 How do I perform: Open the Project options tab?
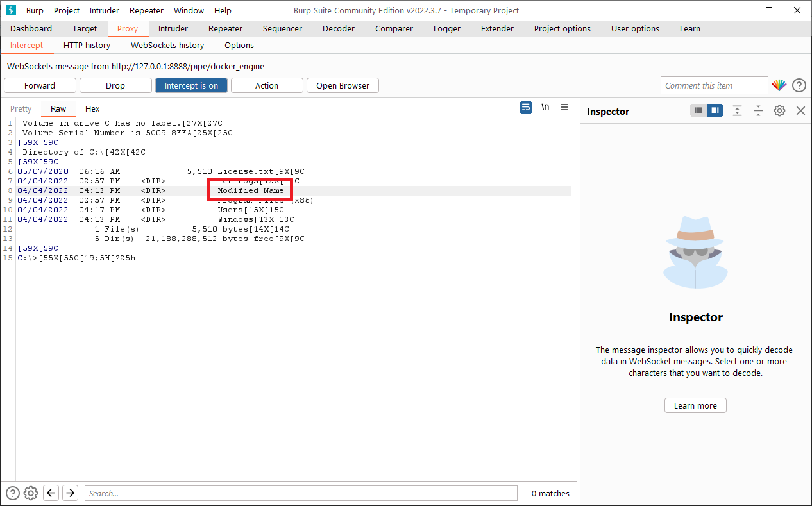click(x=562, y=28)
